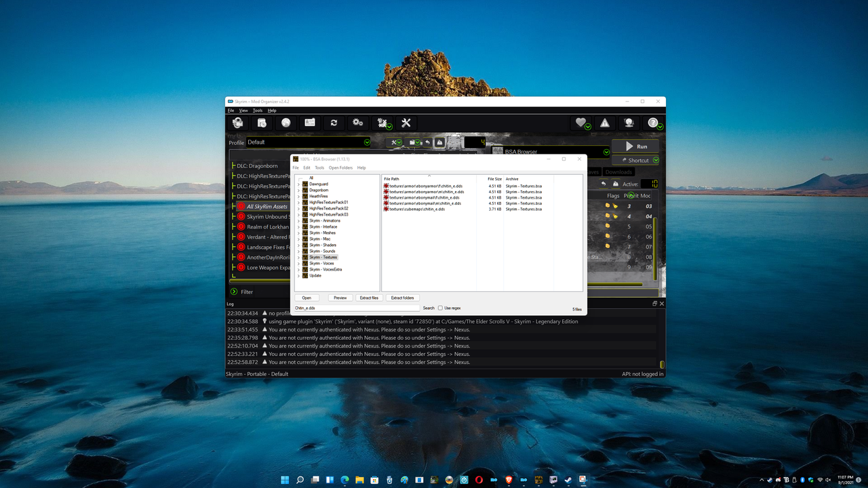Open taskbar search magnifier icon
The image size is (868, 488).
(300, 480)
